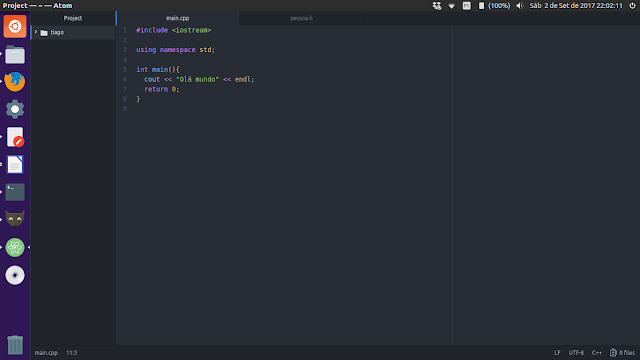Click the battery 100% indicator
The width and height of the screenshot is (640, 360).
pyautogui.click(x=494, y=6)
